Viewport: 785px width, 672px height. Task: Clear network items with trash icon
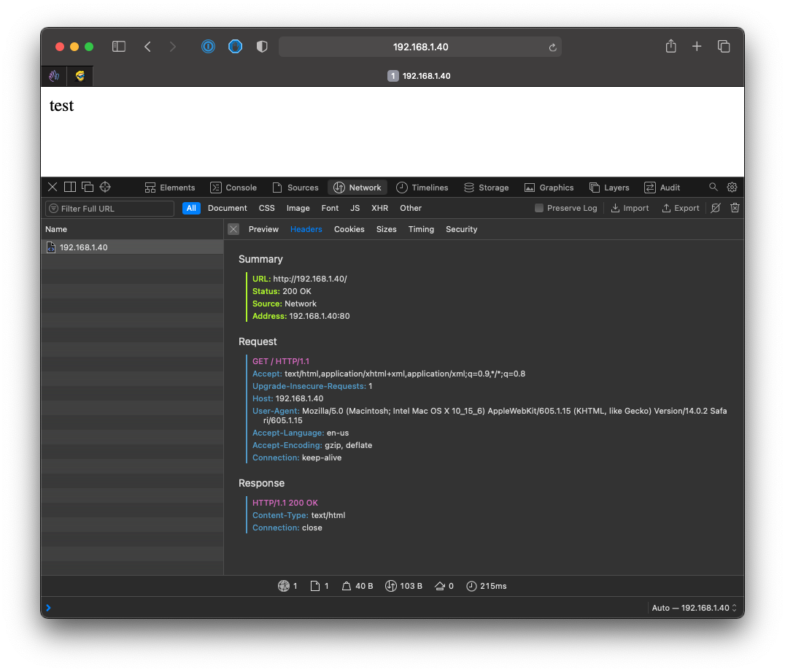[x=735, y=208]
